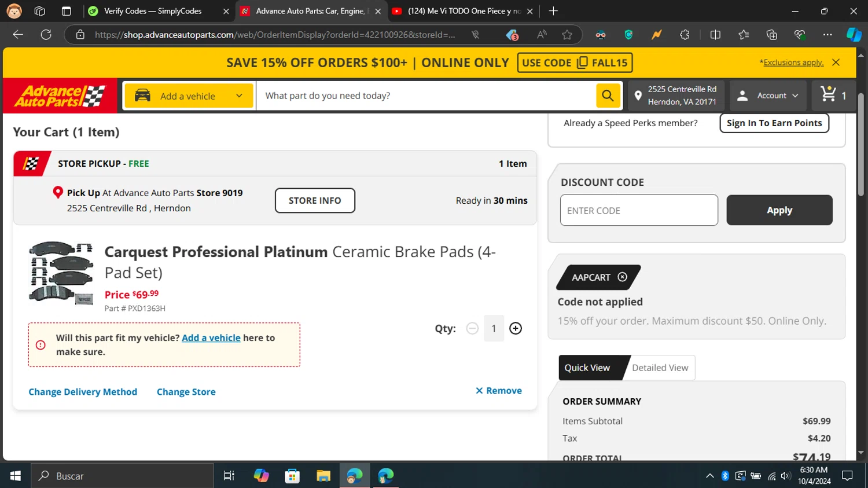Switch to Verify Codes SimplyCodes tab
The image size is (868, 488).
click(158, 11)
